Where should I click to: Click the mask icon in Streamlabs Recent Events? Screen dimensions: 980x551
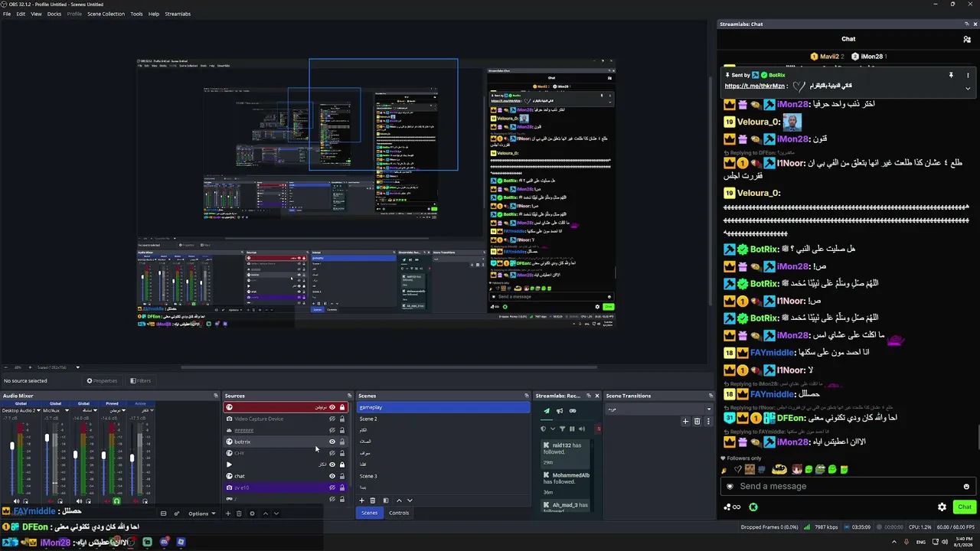(x=572, y=411)
